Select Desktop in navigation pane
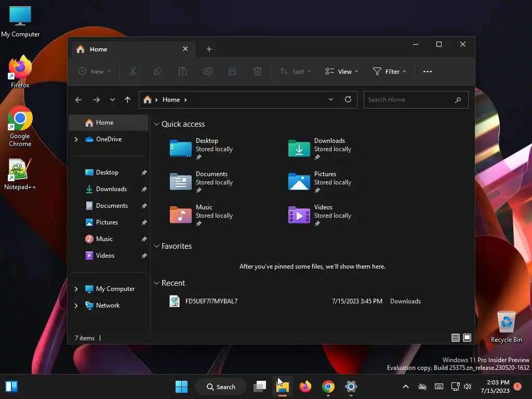The width and height of the screenshot is (532, 399). pos(109,172)
